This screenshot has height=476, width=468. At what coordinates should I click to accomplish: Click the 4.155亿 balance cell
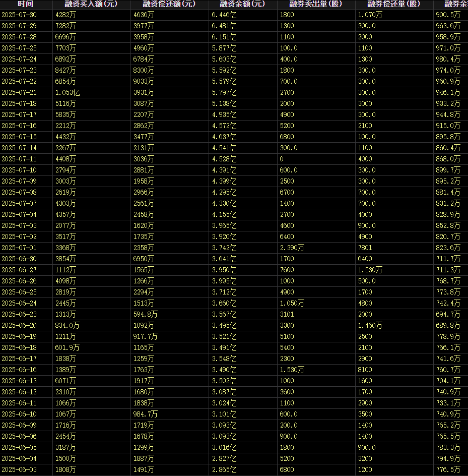click(x=224, y=215)
